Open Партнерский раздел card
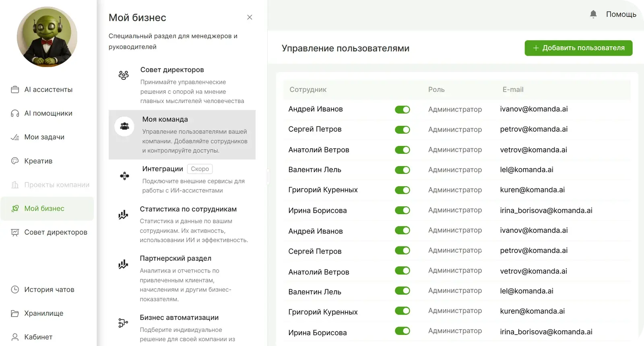This screenshot has height=346, width=644. point(182,278)
